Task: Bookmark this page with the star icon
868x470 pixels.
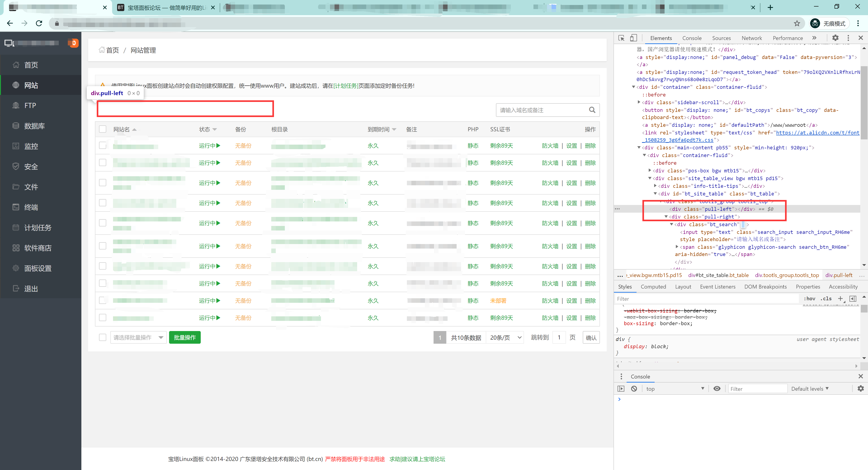Action: [x=797, y=23]
